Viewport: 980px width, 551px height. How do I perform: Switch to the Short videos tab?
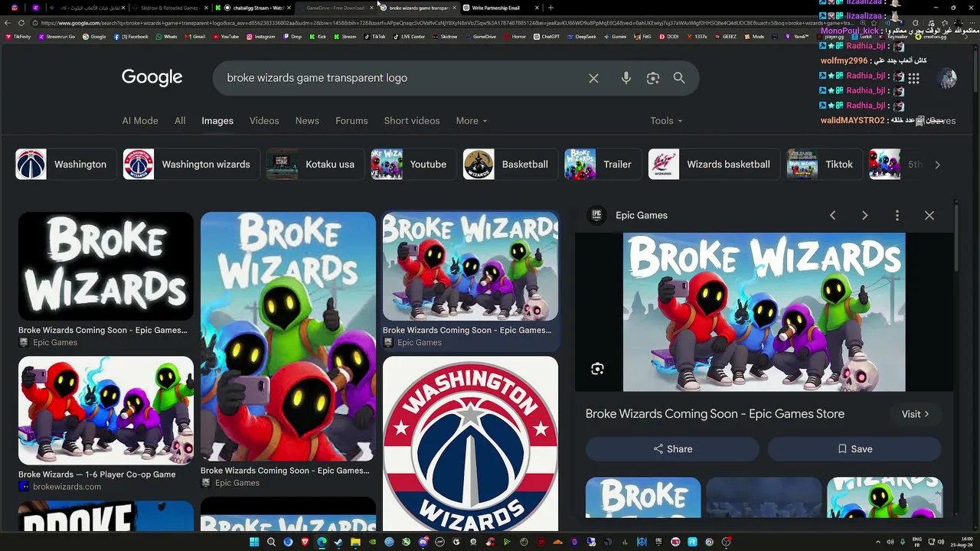(x=412, y=121)
